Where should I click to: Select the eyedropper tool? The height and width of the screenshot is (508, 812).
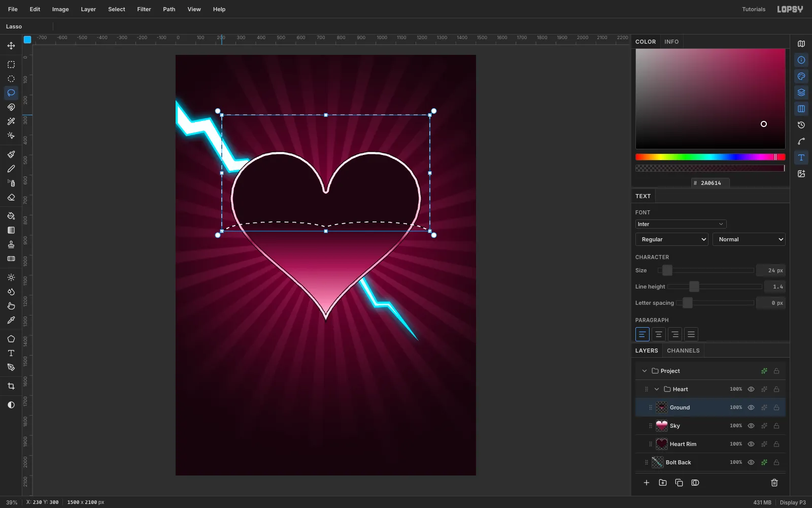[x=11, y=320]
